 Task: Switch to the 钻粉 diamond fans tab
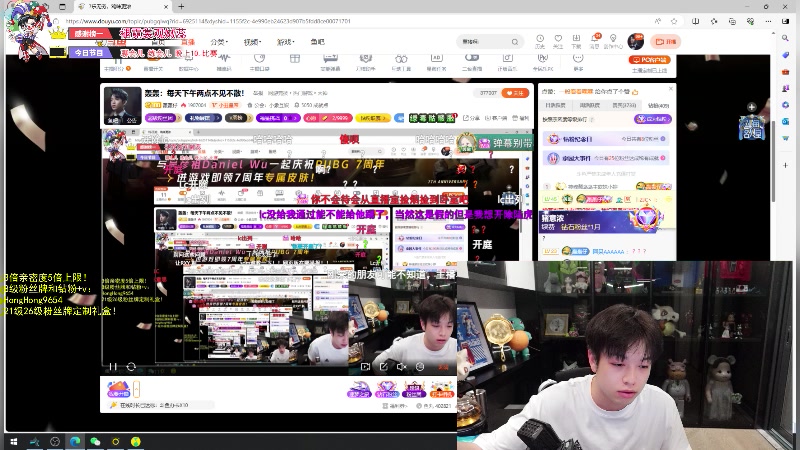click(658, 105)
